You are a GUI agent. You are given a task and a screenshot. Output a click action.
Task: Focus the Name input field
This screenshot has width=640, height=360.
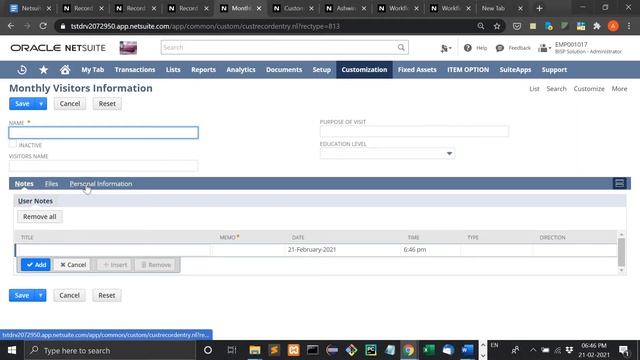pyautogui.click(x=104, y=133)
